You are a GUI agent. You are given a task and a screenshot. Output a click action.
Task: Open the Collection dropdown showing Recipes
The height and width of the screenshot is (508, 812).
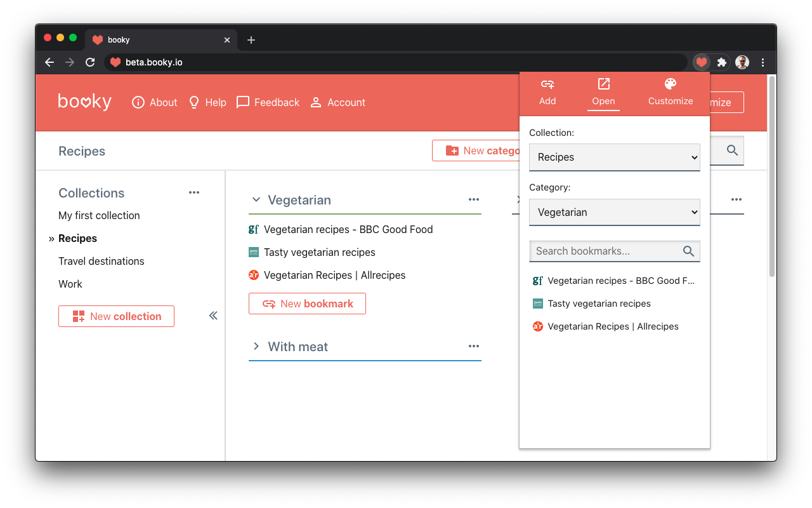(x=615, y=157)
